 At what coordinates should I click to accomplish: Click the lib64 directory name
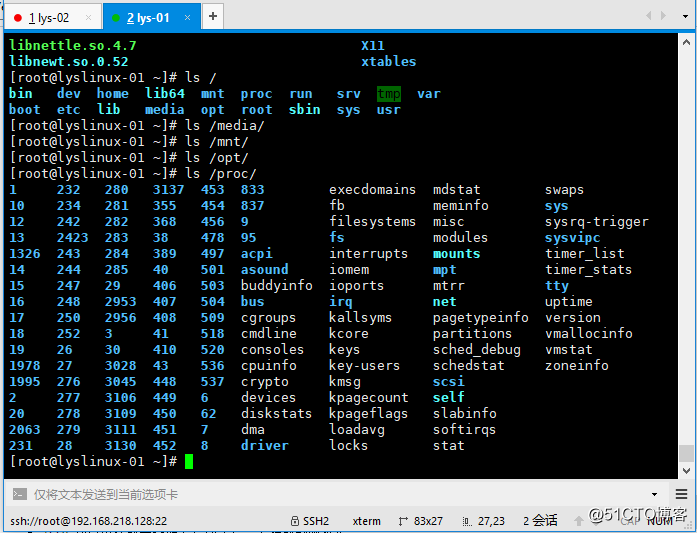pos(164,93)
